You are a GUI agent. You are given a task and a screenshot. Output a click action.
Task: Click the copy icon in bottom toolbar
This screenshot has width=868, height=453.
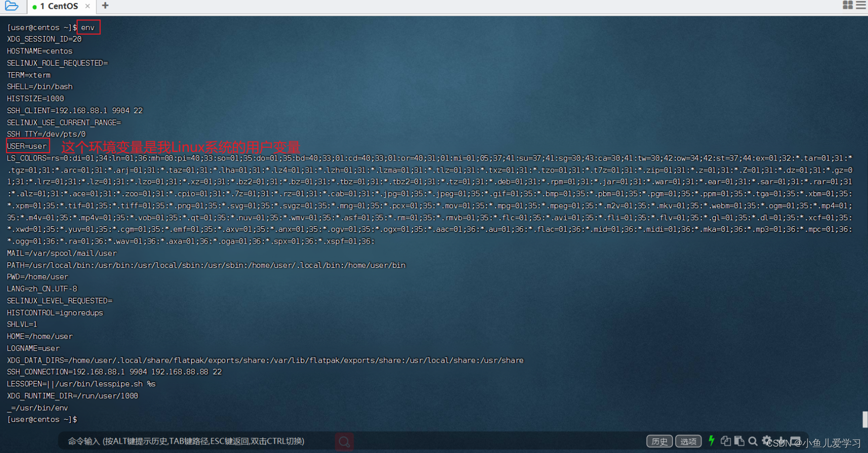726,441
